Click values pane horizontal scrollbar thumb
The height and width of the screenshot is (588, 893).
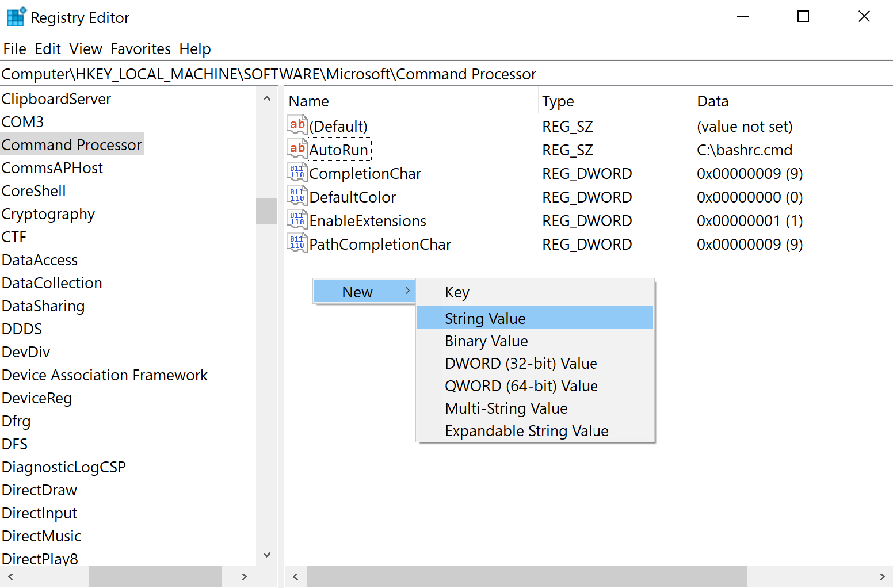click(526, 576)
